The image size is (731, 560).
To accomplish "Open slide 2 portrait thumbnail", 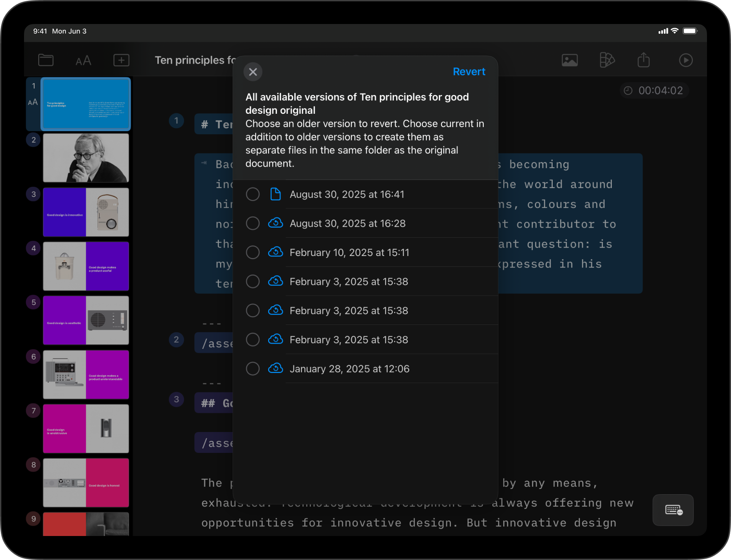I will (86, 158).
